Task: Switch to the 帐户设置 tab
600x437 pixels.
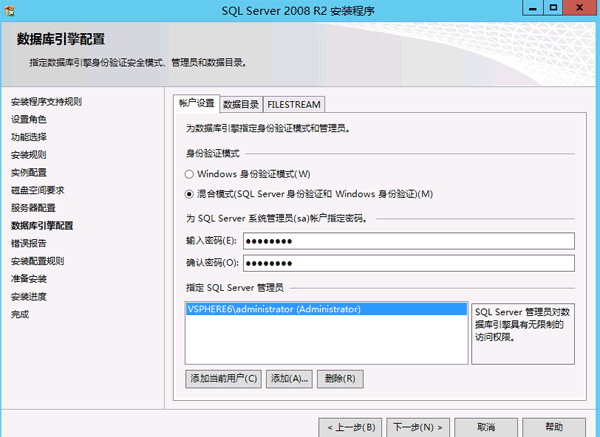Action: (x=197, y=103)
